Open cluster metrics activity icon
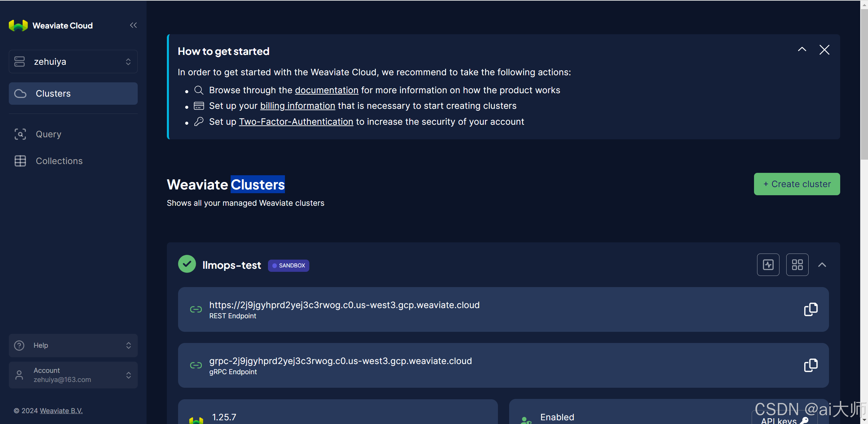The width and height of the screenshot is (868, 424). click(768, 265)
